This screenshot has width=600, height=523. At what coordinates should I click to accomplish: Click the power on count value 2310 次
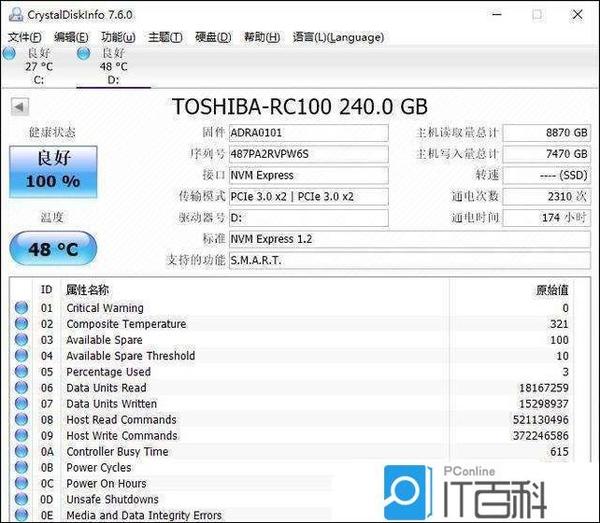coord(546,196)
